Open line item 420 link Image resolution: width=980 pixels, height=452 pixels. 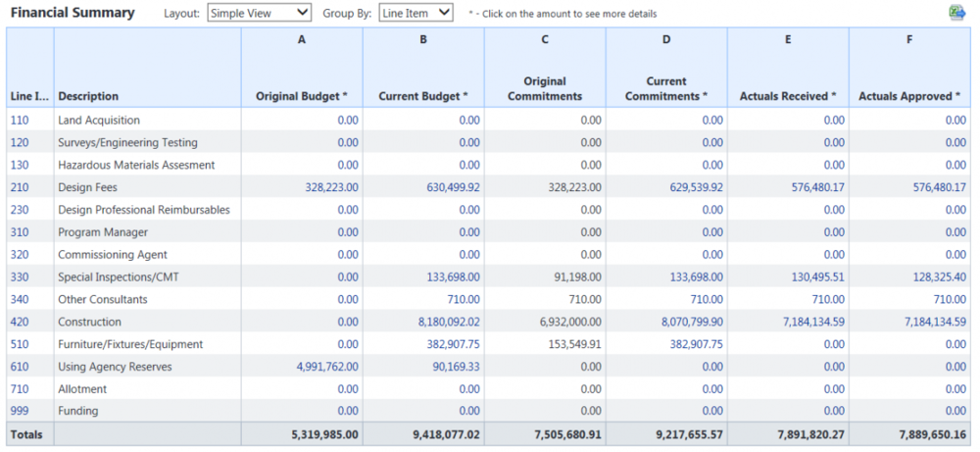[20, 322]
